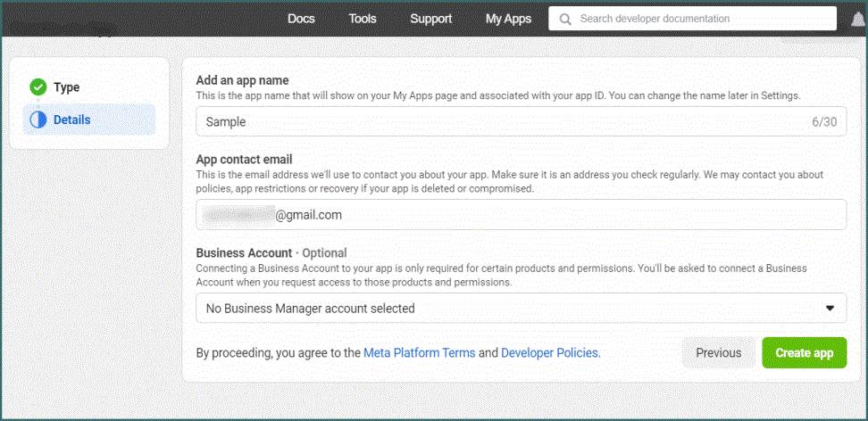
Task: Go to the Support menu item
Action: click(430, 19)
